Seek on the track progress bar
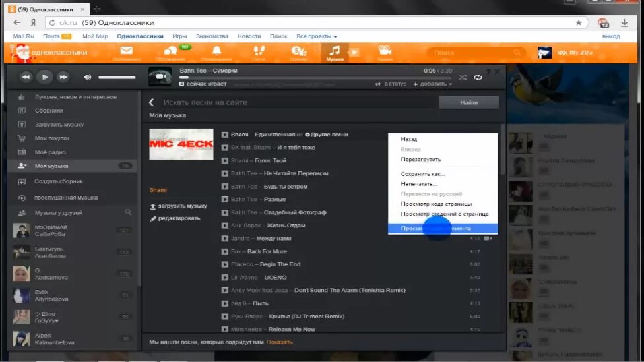 pyautogui.click(x=315, y=77)
